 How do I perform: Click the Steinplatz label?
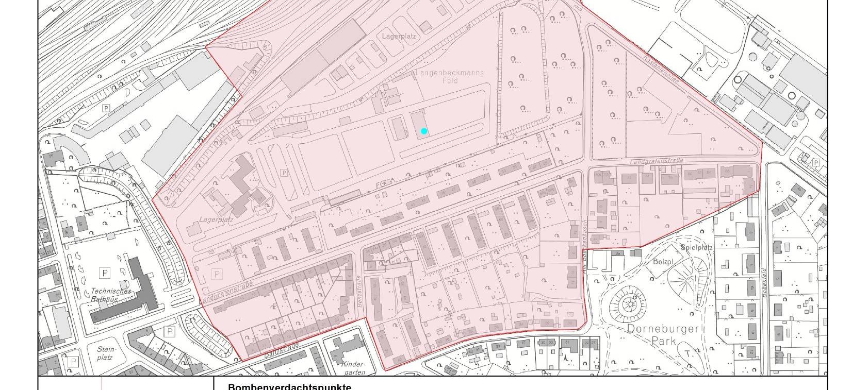[x=106, y=353]
